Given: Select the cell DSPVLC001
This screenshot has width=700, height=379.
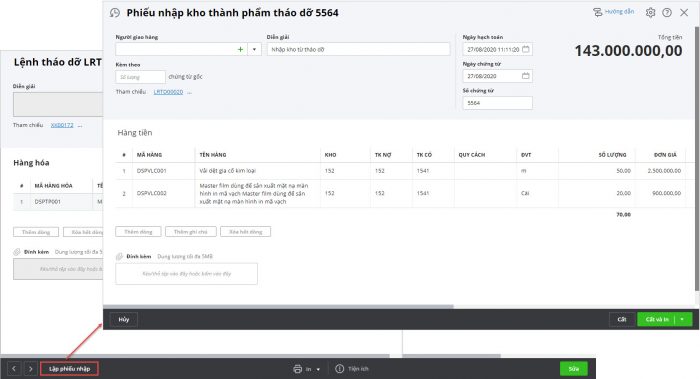Looking at the screenshot, I should point(152,171).
